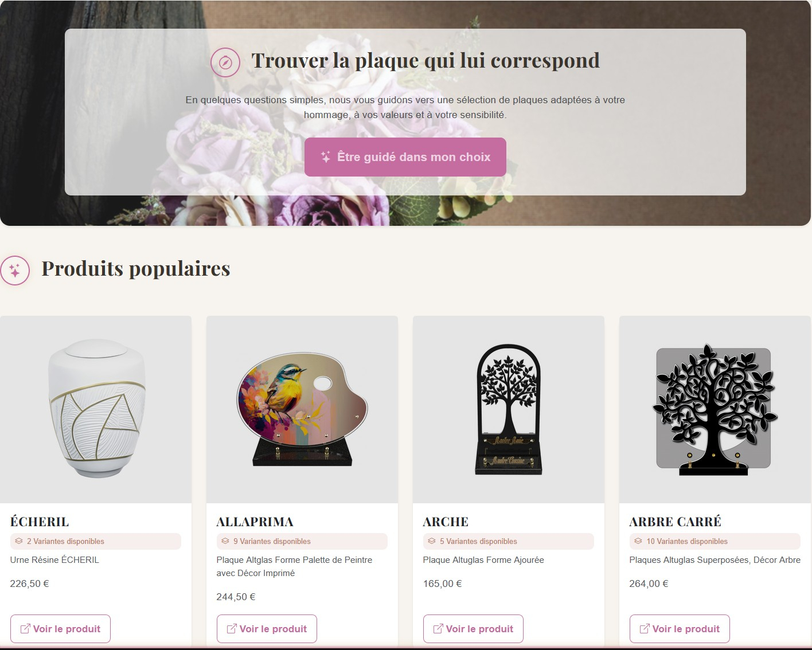Image resolution: width=812 pixels, height=650 pixels.
Task: Click Être guidé dans mon choix button
Action: (x=405, y=157)
